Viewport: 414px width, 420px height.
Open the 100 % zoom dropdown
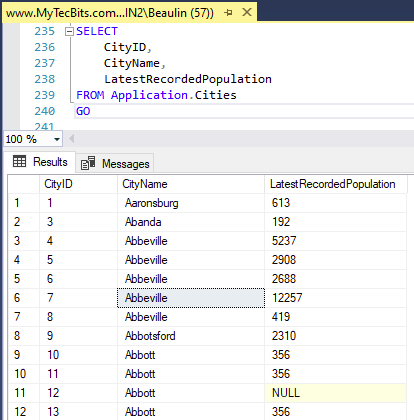[x=57, y=139]
